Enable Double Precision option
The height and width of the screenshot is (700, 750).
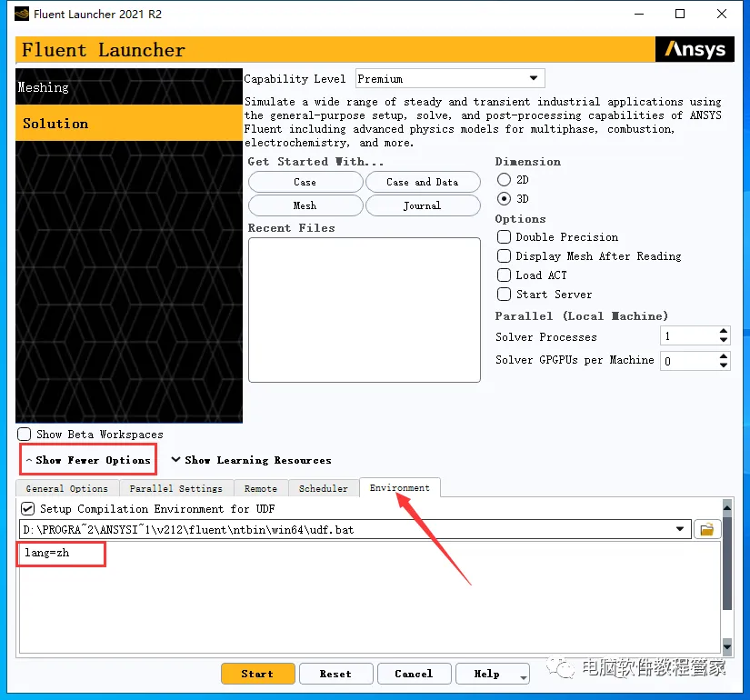[504, 237]
